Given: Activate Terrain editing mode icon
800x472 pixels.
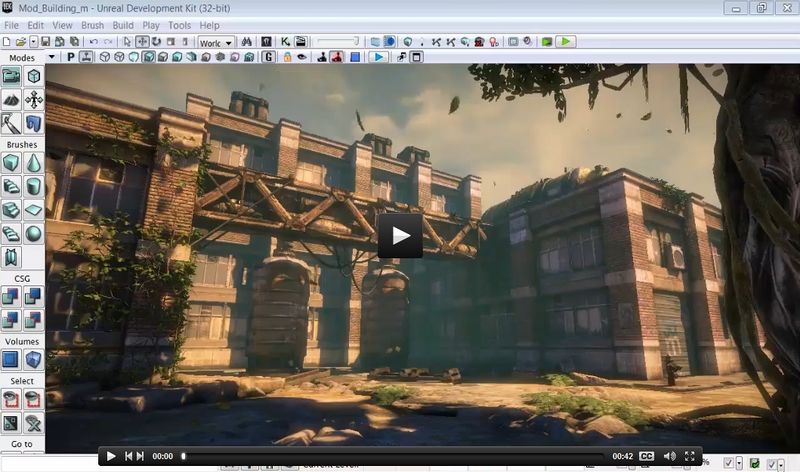Looking at the screenshot, I should tap(11, 100).
